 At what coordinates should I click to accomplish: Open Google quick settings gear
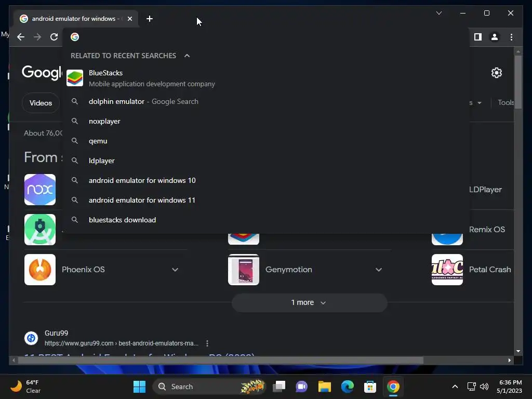tap(497, 73)
